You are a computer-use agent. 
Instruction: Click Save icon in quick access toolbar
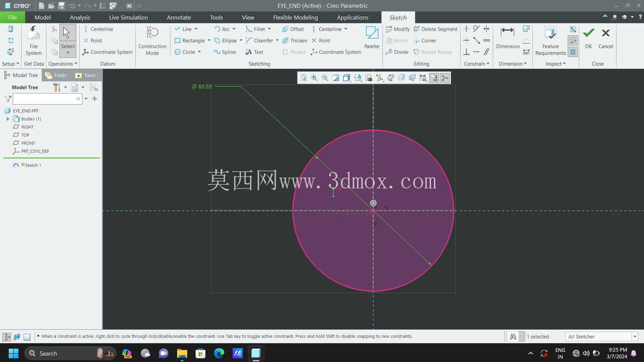coord(62,6)
